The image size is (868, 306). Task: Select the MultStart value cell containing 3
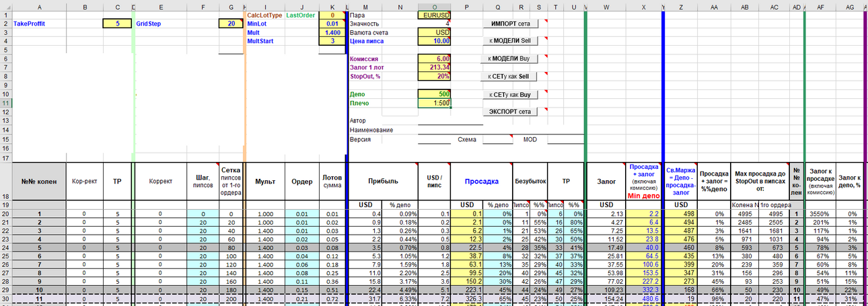tap(331, 41)
